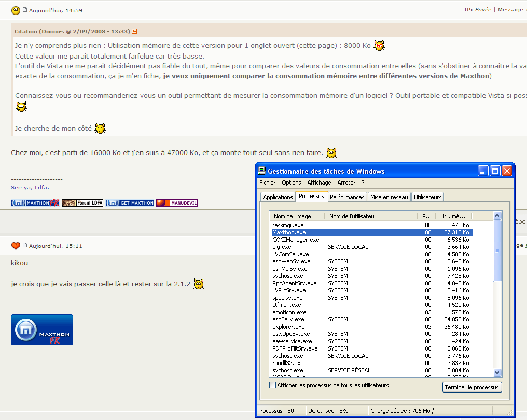Switch to the Applications tab

(278, 197)
